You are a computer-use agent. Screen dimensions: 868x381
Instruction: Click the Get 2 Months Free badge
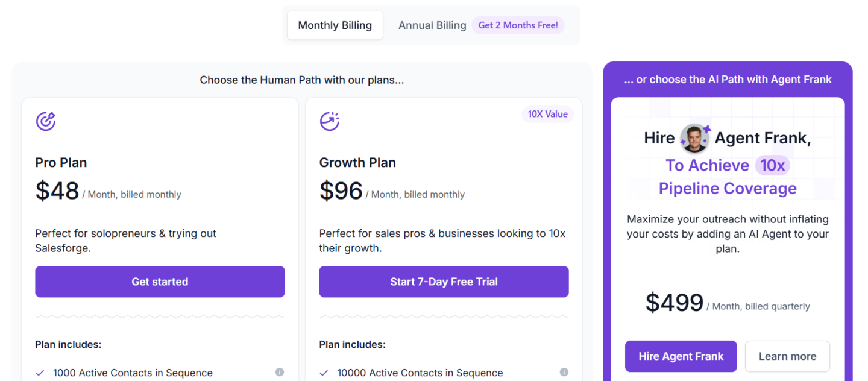point(518,25)
